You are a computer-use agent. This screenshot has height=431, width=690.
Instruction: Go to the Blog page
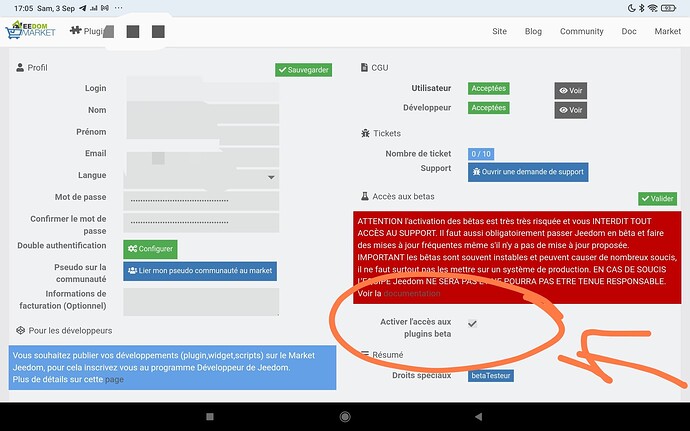tap(533, 31)
